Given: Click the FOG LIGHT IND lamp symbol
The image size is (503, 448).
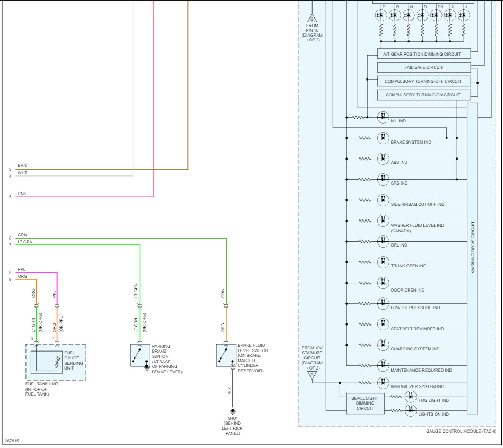Looking at the screenshot, I should [x=411, y=397].
